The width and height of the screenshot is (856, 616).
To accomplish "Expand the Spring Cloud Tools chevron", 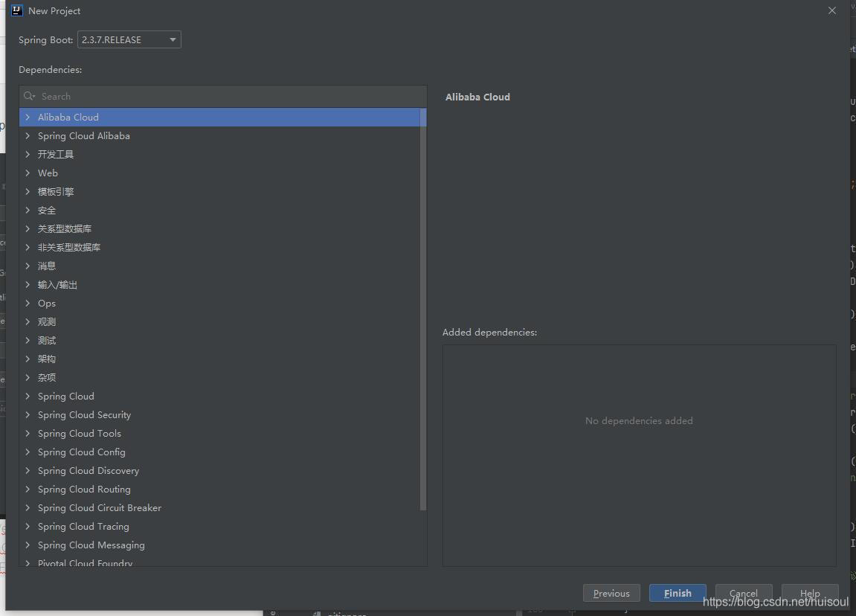I will tap(28, 434).
